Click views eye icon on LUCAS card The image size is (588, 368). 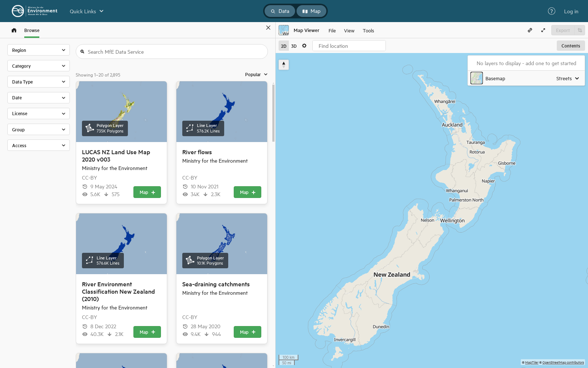(x=85, y=194)
